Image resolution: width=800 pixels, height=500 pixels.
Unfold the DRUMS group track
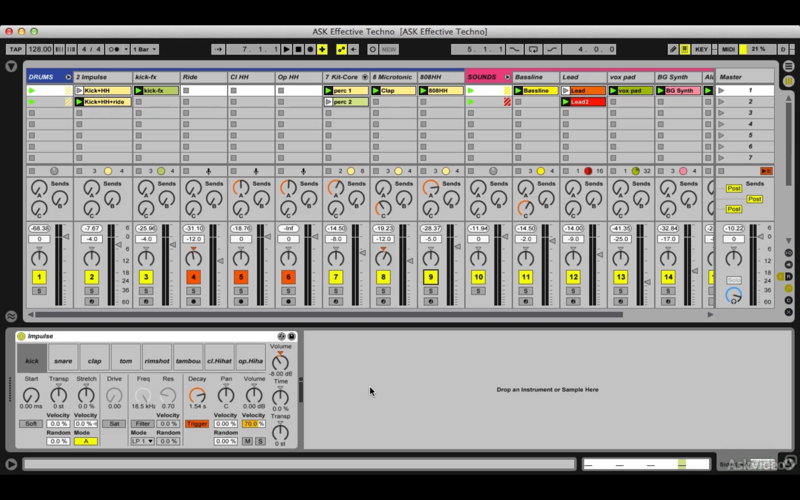click(68, 77)
